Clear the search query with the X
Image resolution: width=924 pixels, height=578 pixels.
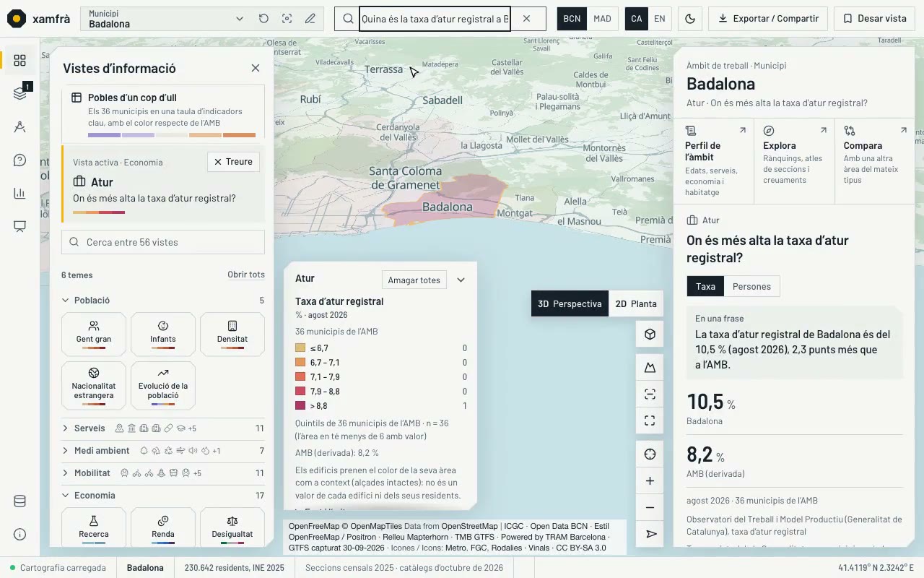click(x=526, y=19)
